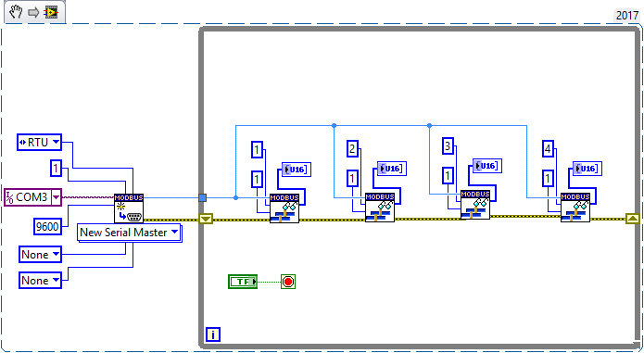Click the 2017 version label

[x=626, y=16]
